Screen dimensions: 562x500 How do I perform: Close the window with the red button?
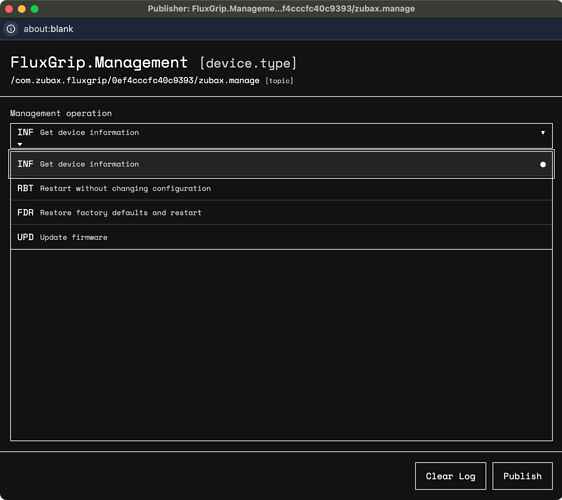(x=9, y=9)
